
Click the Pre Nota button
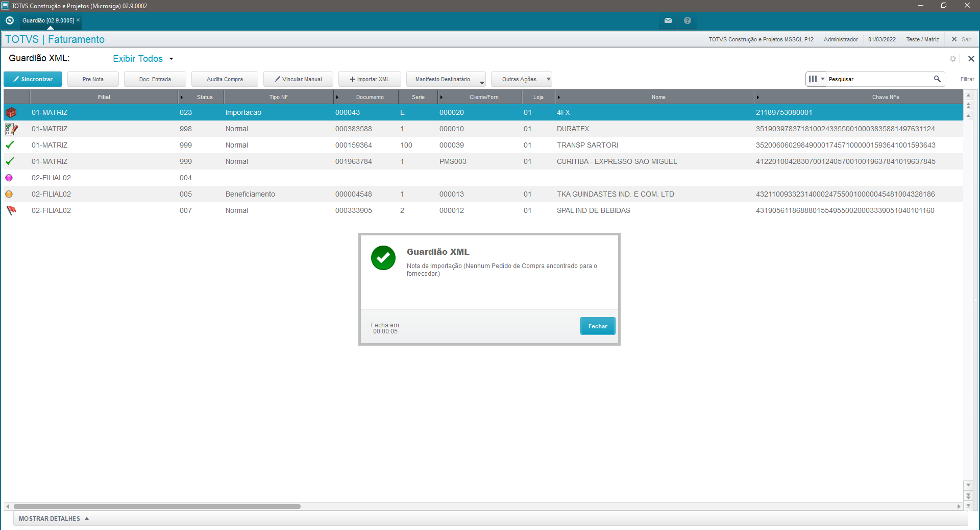(x=93, y=79)
